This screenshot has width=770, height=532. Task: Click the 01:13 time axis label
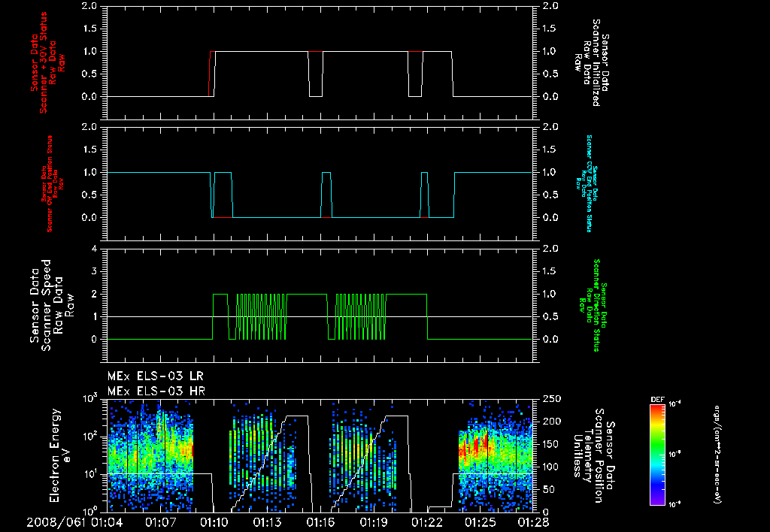click(267, 522)
